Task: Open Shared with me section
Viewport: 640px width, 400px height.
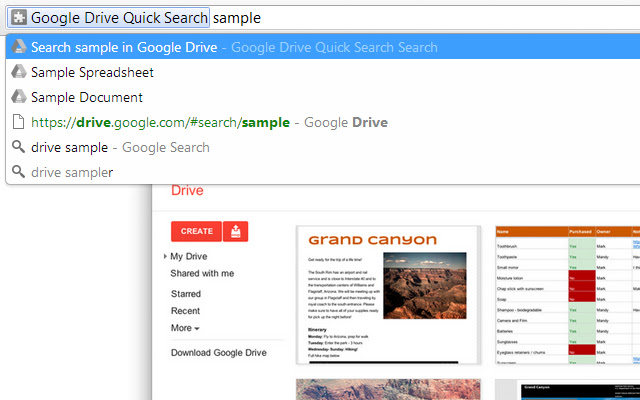Action: [x=202, y=273]
